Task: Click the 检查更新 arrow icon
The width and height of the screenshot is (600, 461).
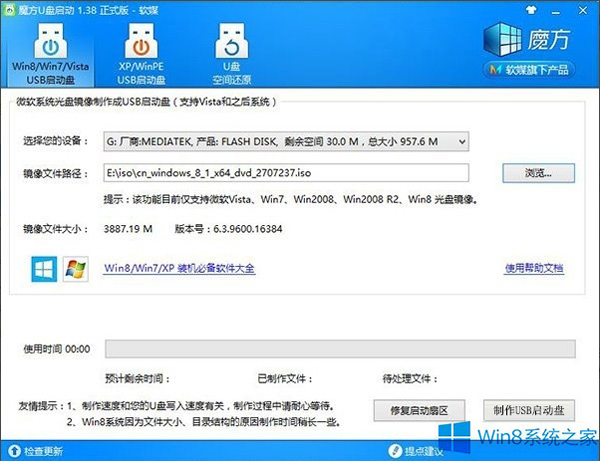Action: coord(15,451)
